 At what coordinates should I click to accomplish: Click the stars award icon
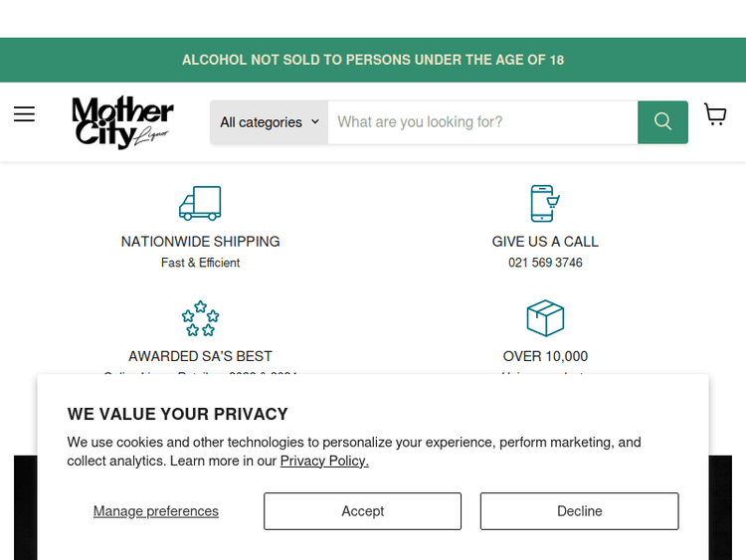pos(200,318)
